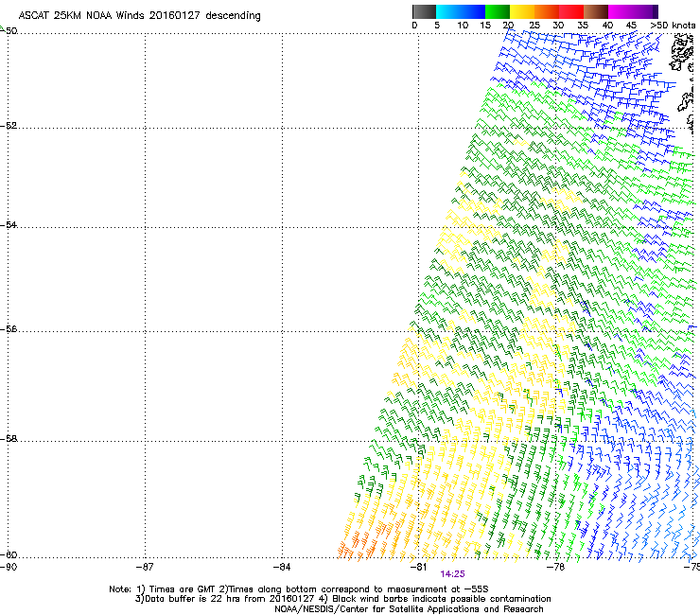Click the '-78' longitude axis label
Screen dimensions: 700x615
[x=555, y=567]
